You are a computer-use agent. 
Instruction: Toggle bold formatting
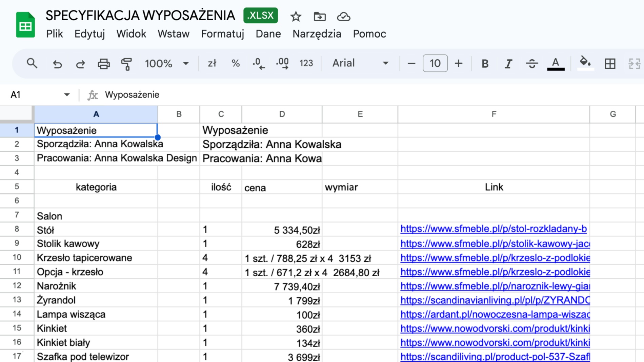point(485,63)
